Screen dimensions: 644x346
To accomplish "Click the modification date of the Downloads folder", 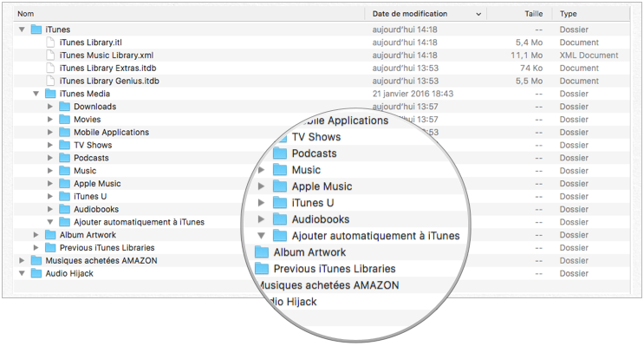I will (x=406, y=107).
